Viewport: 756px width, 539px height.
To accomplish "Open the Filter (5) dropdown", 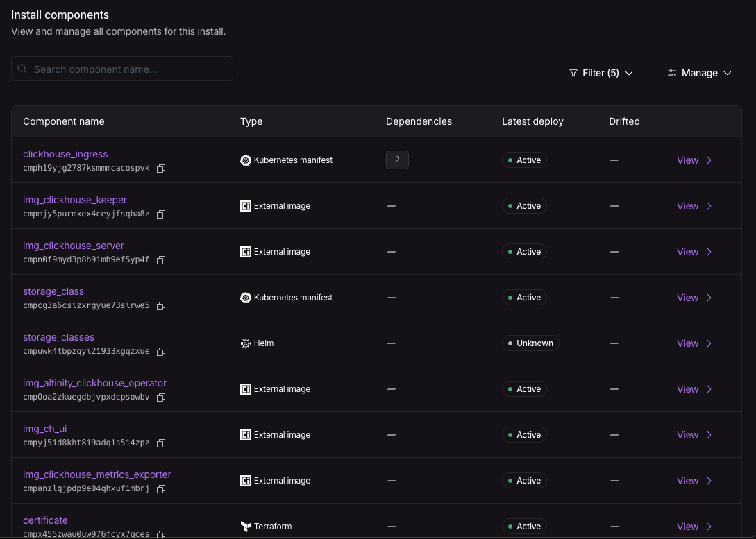I will tap(600, 73).
